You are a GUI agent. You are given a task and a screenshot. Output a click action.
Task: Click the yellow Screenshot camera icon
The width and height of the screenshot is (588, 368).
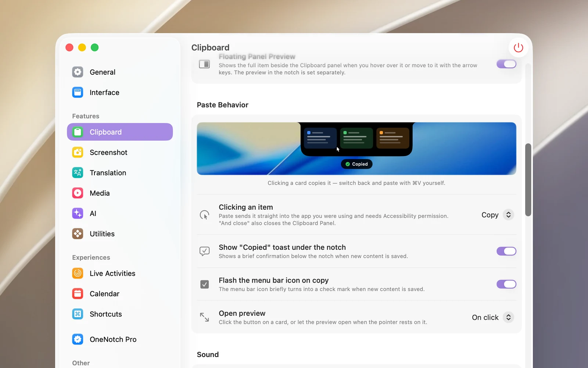click(x=78, y=152)
